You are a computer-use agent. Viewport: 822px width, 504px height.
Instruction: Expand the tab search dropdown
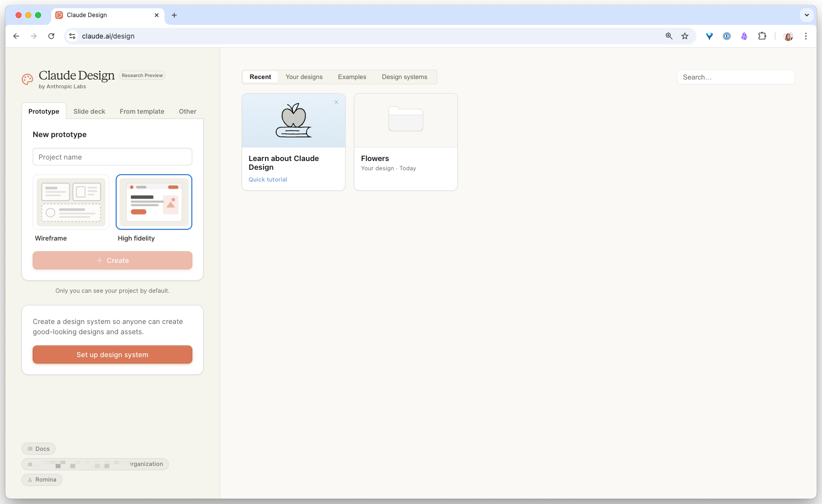point(807,15)
